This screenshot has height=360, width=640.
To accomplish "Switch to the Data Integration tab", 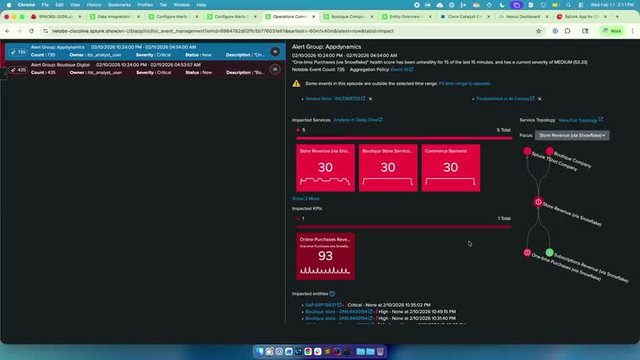I will (x=114, y=17).
